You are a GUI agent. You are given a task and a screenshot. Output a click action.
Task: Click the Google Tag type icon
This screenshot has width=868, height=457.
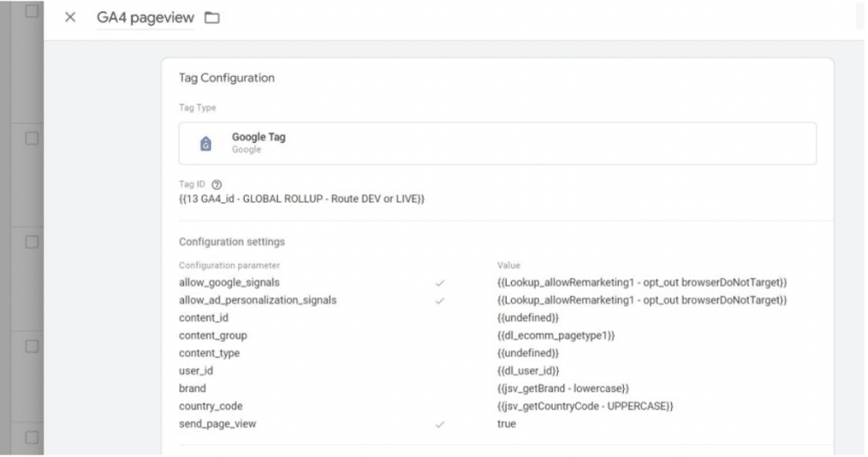click(206, 144)
